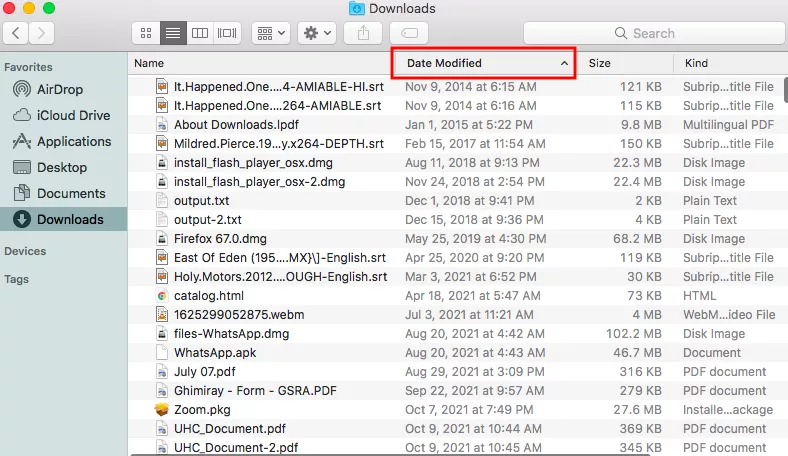Image resolution: width=788 pixels, height=456 pixels.
Task: Click the HTML kind cell for catalog.html
Action: [x=700, y=296]
